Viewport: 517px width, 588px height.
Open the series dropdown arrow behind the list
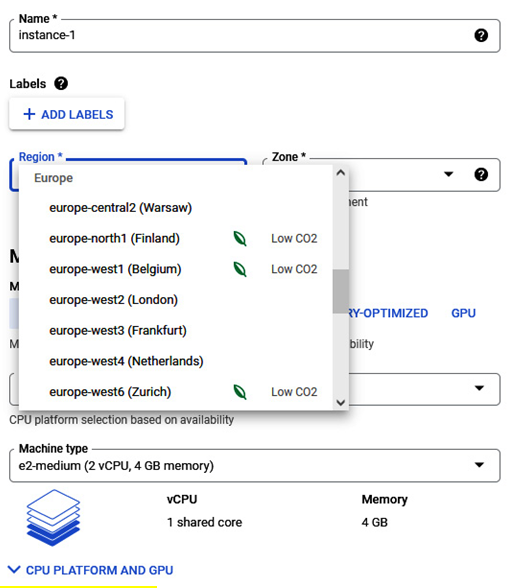[480, 388]
